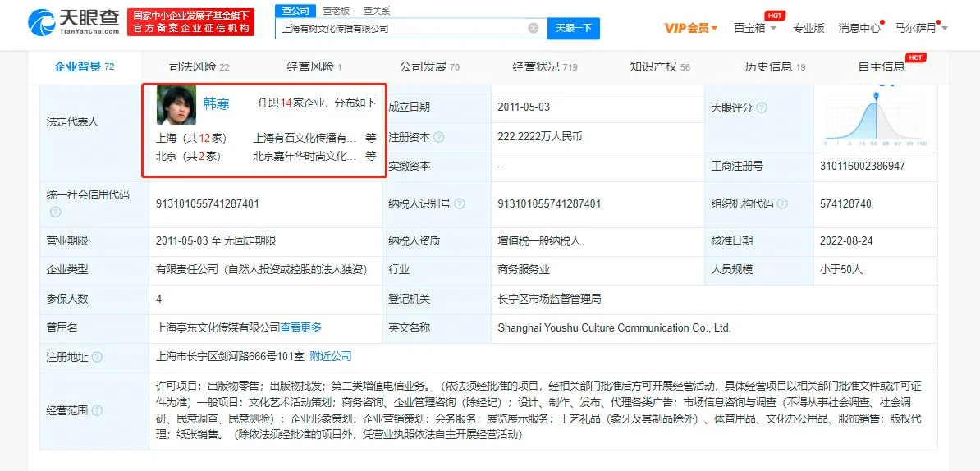This screenshot has width=980, height=471.
Task: Open the 上海有石文化传播有 company link
Action: (305, 138)
